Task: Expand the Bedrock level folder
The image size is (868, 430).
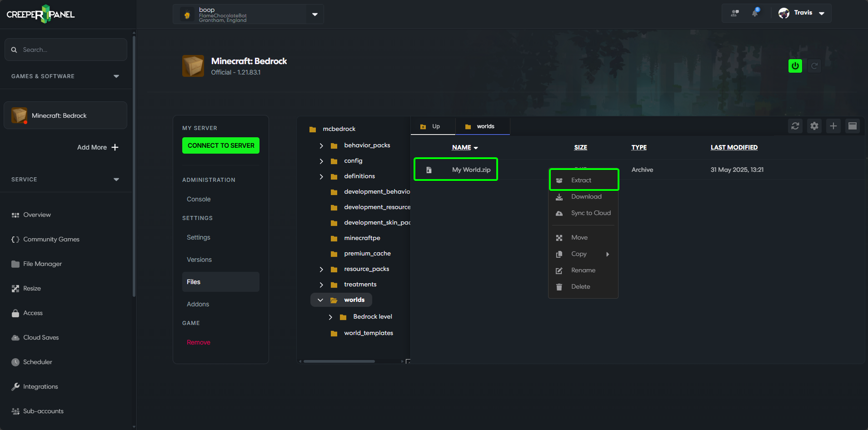Action: (x=330, y=317)
